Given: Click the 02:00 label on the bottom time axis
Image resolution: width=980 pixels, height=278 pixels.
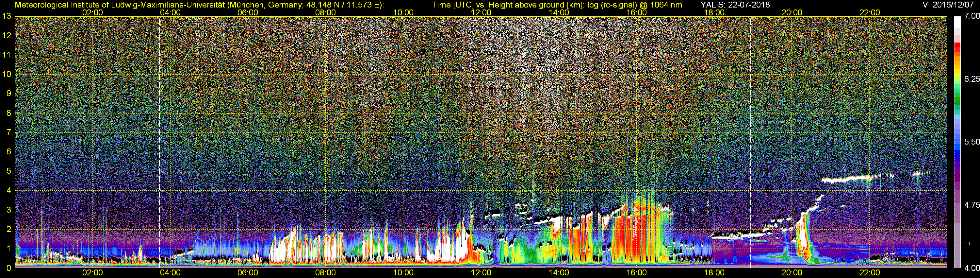Looking at the screenshot, I should [92, 273].
